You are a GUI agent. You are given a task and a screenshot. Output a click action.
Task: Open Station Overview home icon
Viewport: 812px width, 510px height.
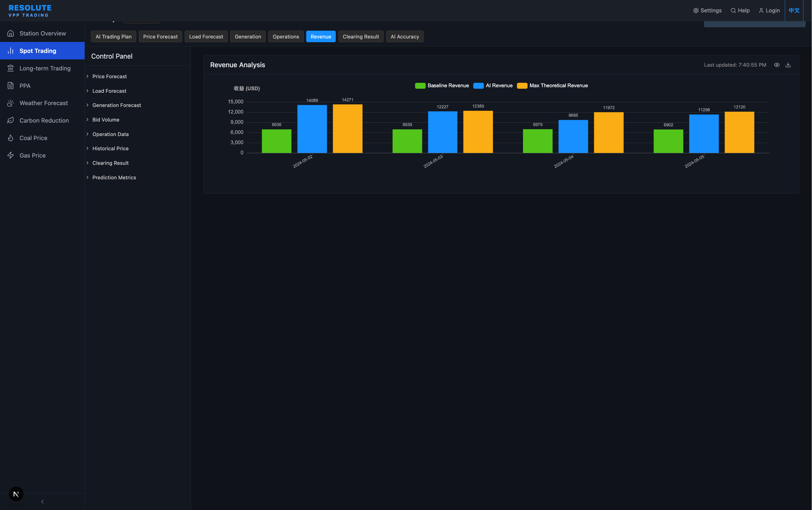tap(10, 33)
